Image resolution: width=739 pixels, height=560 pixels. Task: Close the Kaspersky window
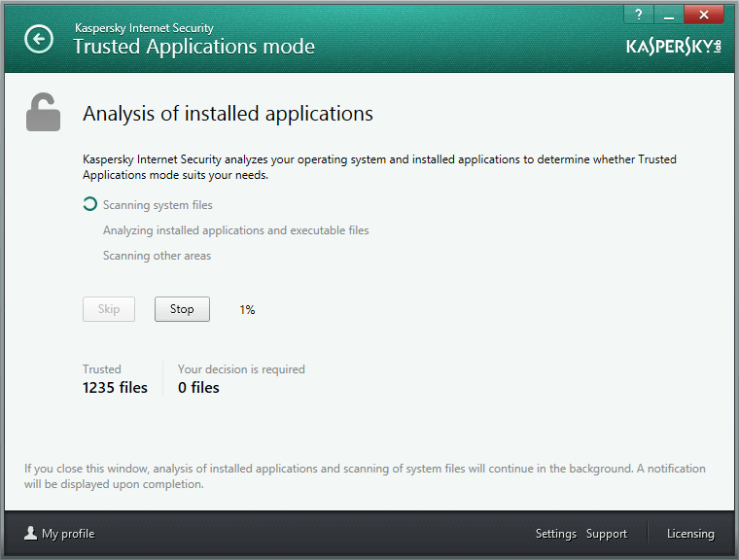coord(704,15)
